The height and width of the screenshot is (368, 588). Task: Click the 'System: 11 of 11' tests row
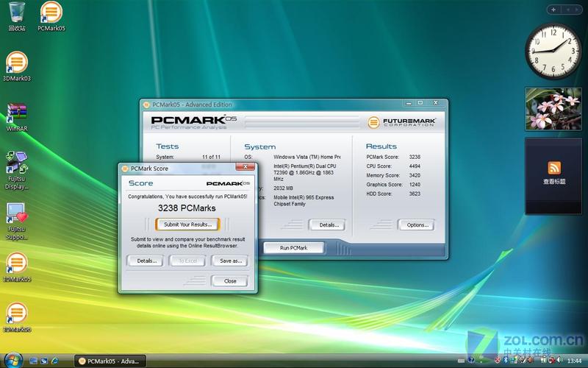click(x=188, y=157)
